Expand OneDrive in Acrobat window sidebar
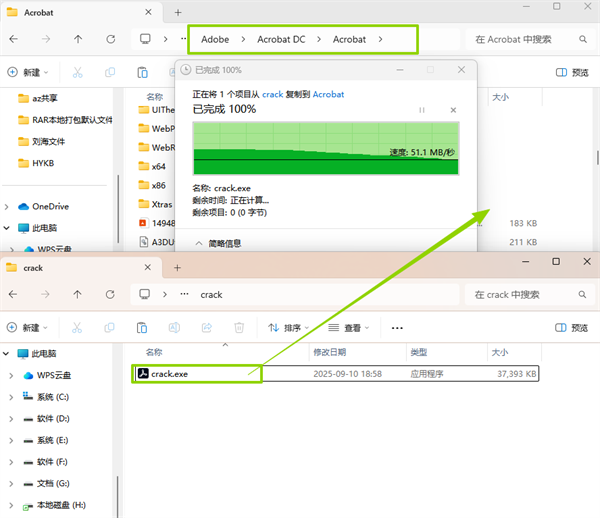600x518 pixels. click(x=7, y=207)
